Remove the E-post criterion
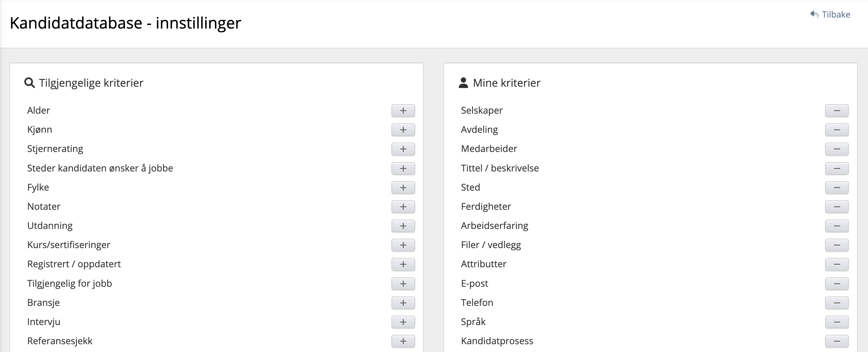This screenshot has height=352, width=868. coord(837,283)
